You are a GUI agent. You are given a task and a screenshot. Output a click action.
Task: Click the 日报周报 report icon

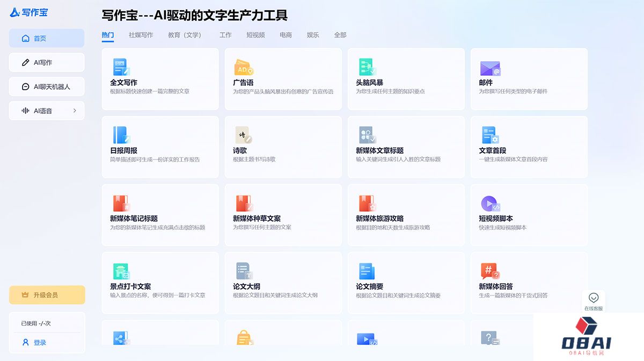tap(121, 135)
